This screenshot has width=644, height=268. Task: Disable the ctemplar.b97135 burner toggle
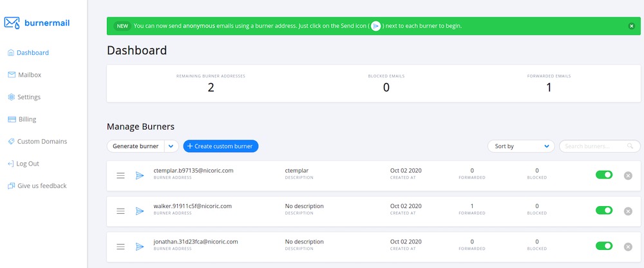pyautogui.click(x=604, y=175)
